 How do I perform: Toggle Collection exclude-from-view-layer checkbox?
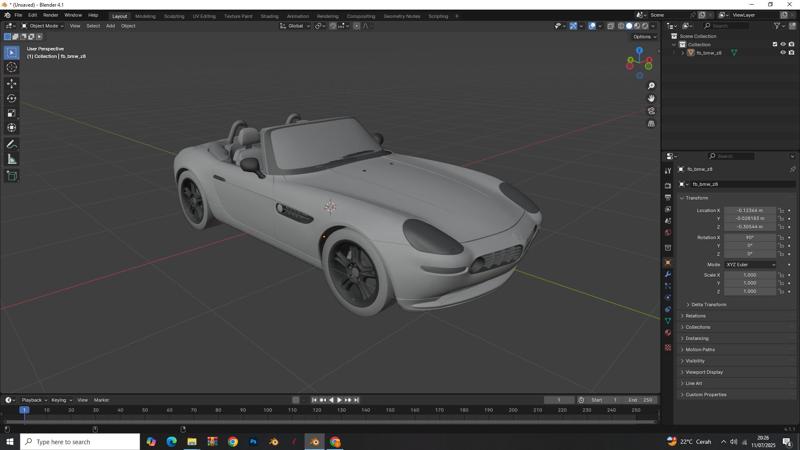pyautogui.click(x=775, y=44)
